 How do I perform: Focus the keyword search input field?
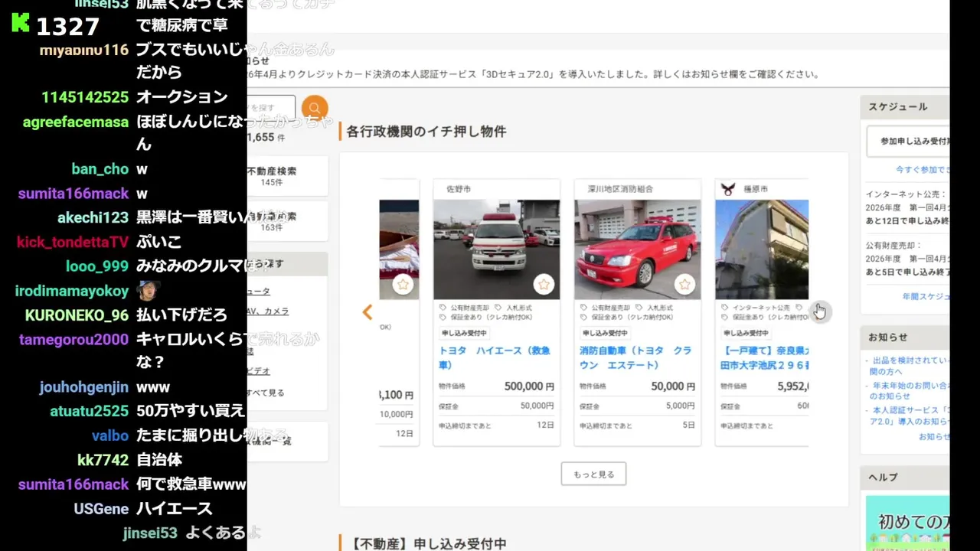[271, 108]
